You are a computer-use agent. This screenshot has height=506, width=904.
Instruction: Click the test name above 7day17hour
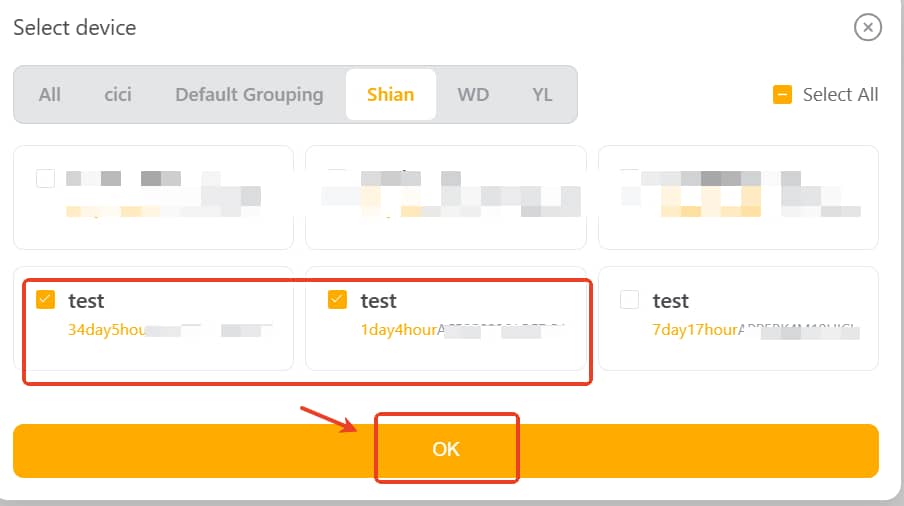pos(671,301)
